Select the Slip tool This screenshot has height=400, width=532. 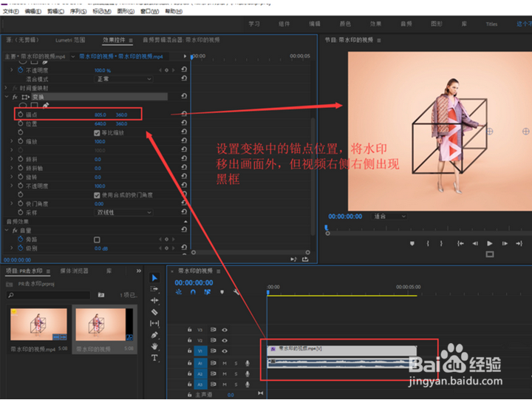click(154, 323)
